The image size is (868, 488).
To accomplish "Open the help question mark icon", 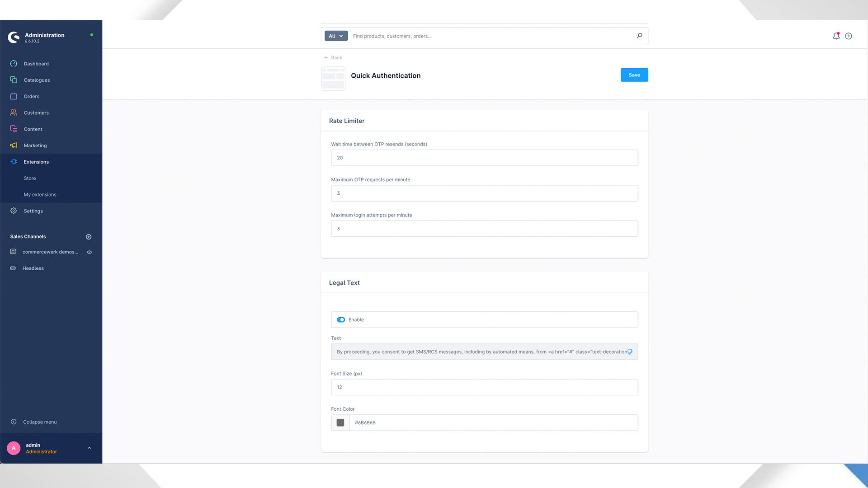I will pyautogui.click(x=849, y=36).
